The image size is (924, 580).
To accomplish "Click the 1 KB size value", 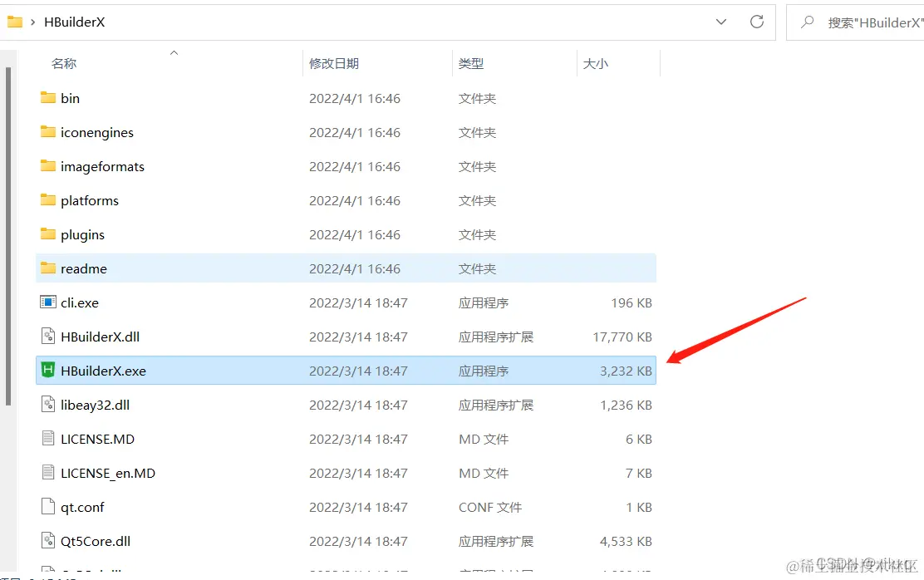I will pos(639,508).
